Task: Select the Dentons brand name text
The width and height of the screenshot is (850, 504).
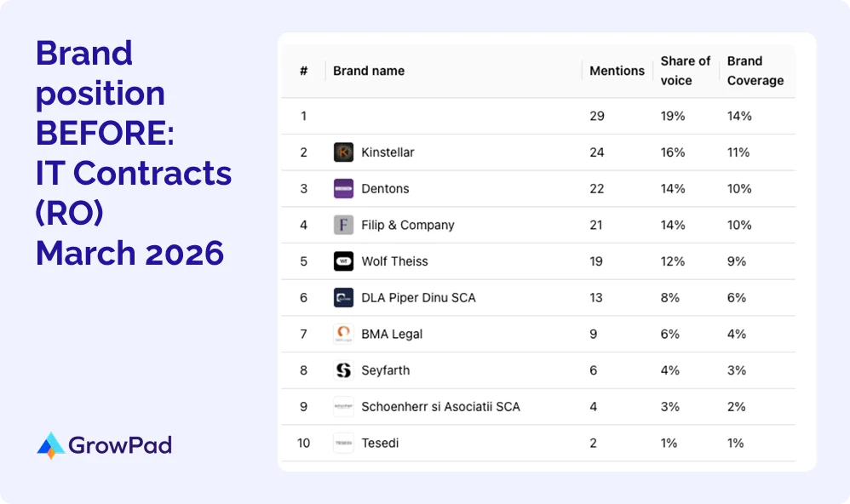Action: 385,189
